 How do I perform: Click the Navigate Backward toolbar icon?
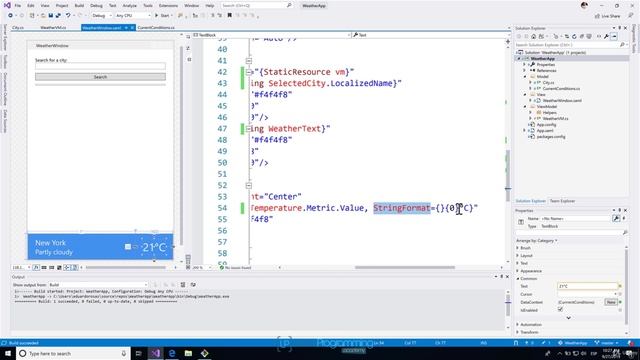click(10, 16)
